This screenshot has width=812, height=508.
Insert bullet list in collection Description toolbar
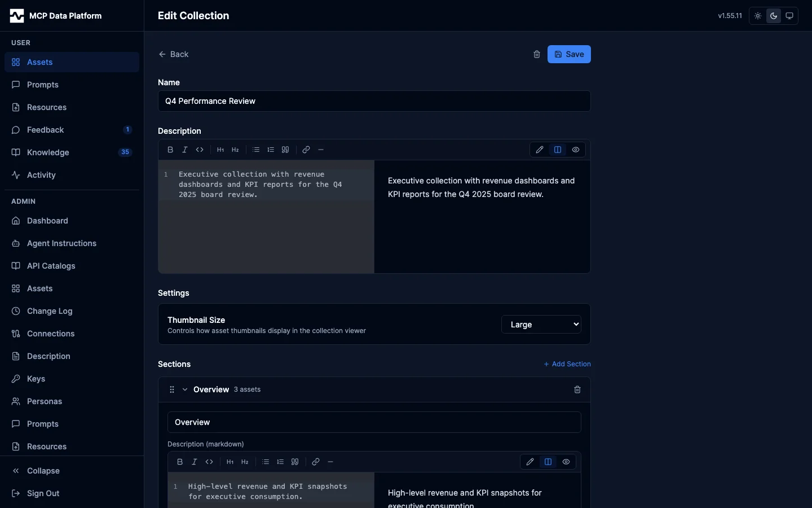[x=256, y=150]
